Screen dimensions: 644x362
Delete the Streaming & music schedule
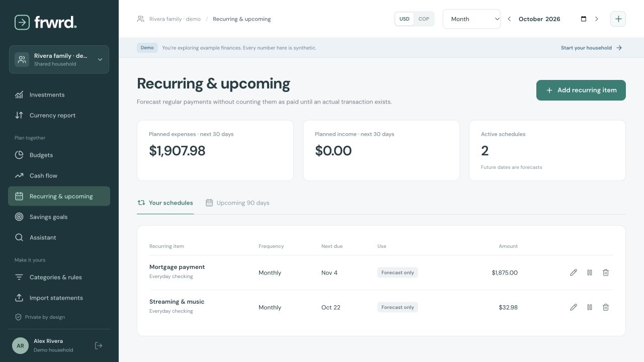coord(606,307)
